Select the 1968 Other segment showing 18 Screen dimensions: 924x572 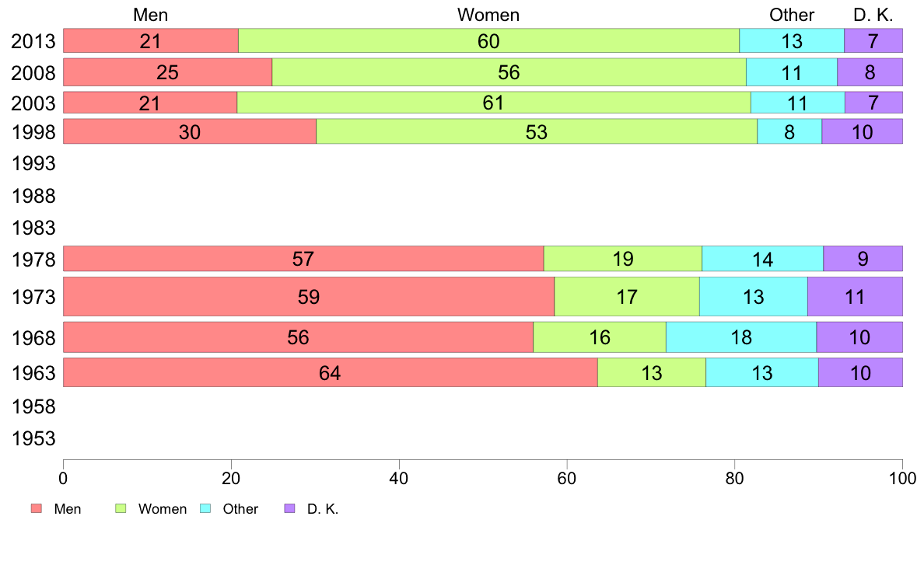[x=741, y=337]
